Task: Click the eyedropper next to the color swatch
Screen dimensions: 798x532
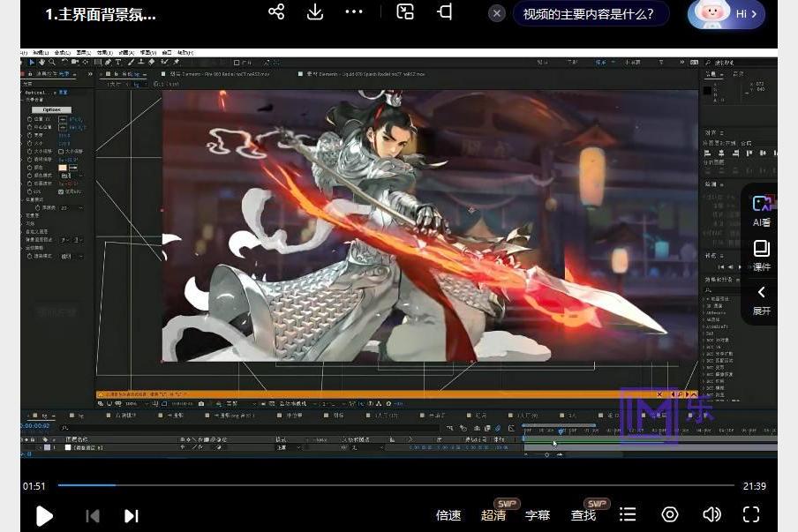Action: pos(73,168)
